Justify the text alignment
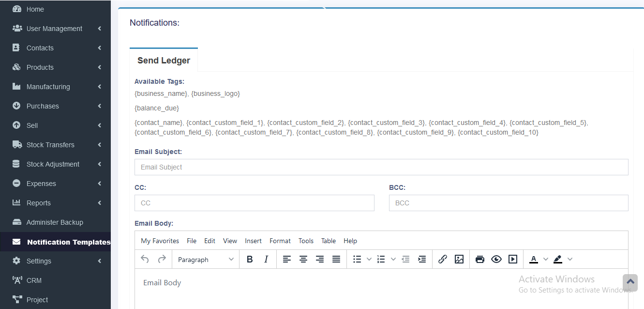 click(336, 260)
